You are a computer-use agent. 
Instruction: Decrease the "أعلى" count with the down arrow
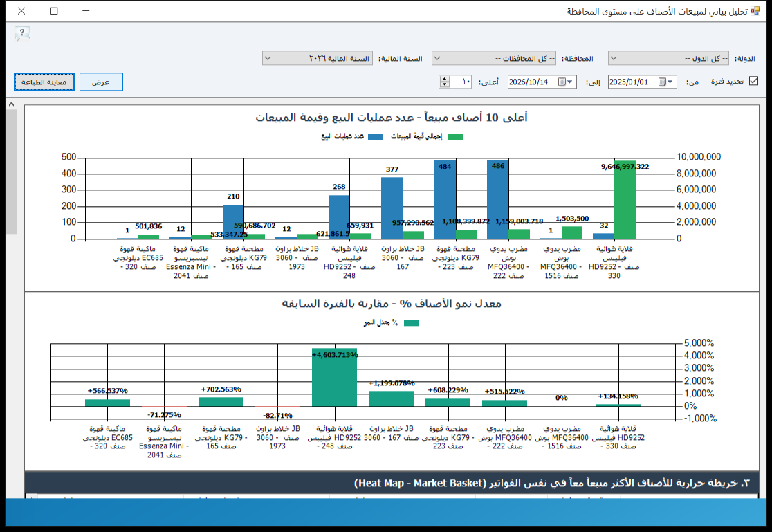click(x=445, y=84)
